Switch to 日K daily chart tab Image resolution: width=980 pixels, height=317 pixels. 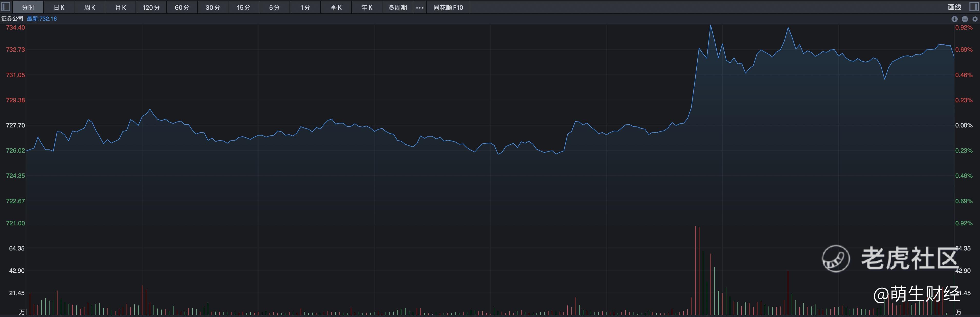[59, 7]
